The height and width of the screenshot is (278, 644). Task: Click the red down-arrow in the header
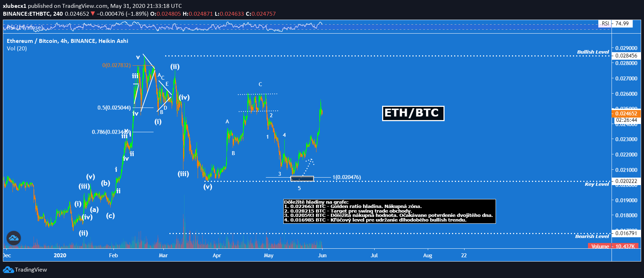pos(93,14)
